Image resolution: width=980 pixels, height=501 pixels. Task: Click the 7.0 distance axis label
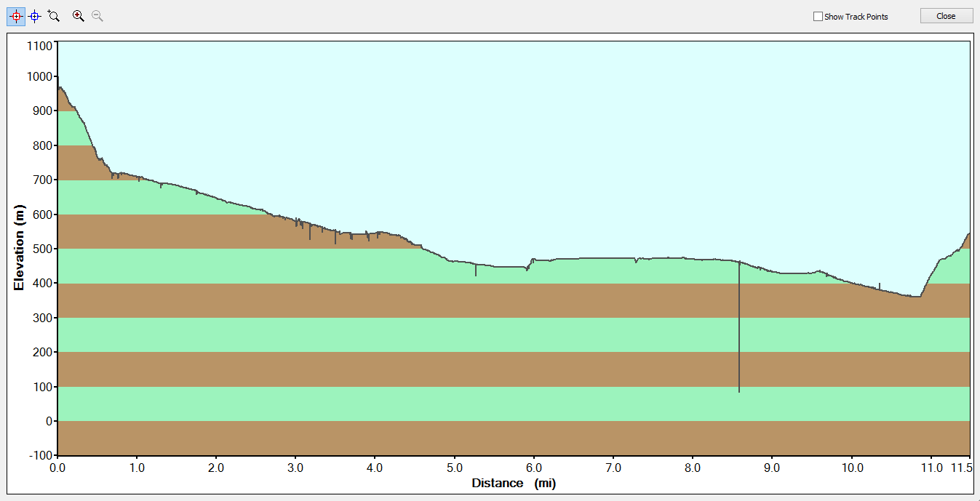[x=613, y=468]
